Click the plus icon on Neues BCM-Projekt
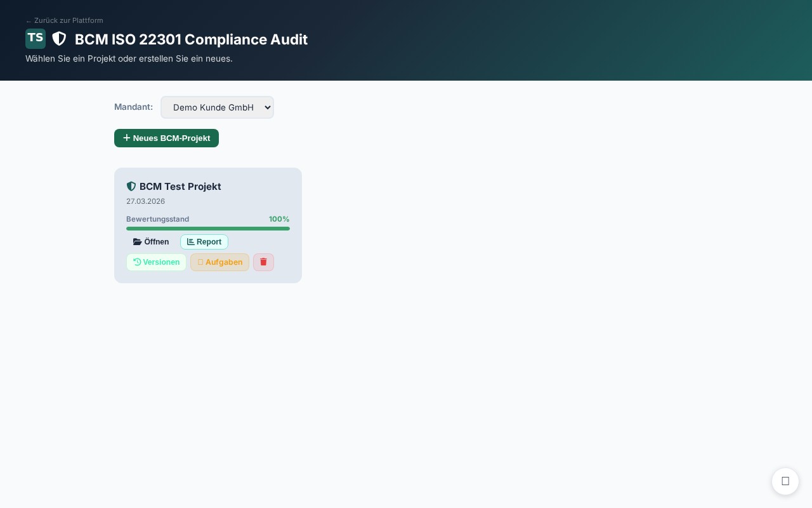Screen dimensions: 812x508 point(127,138)
